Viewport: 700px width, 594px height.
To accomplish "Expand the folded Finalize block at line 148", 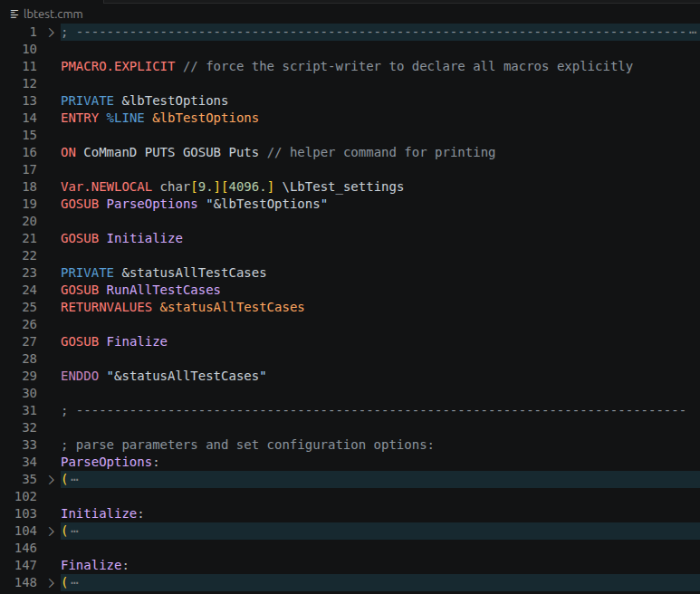I will click(51, 583).
